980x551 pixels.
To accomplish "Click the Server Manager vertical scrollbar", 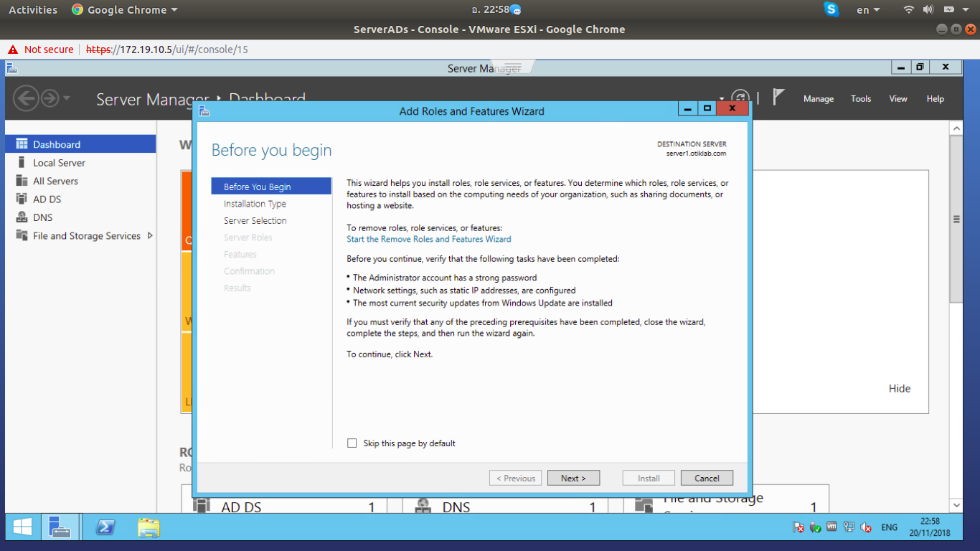I will [956, 219].
